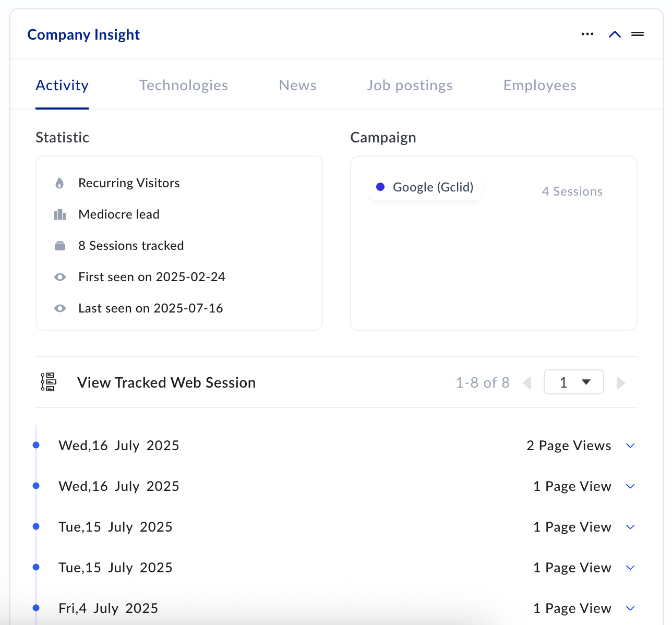
Task: Switch to the Activity tab
Action: click(x=62, y=85)
